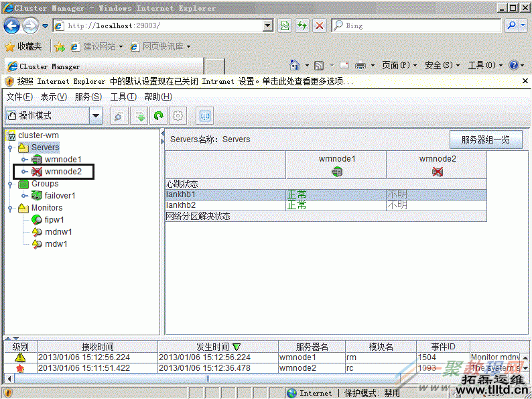
Task: Open the 安全(S) command menu
Action: (x=442, y=65)
